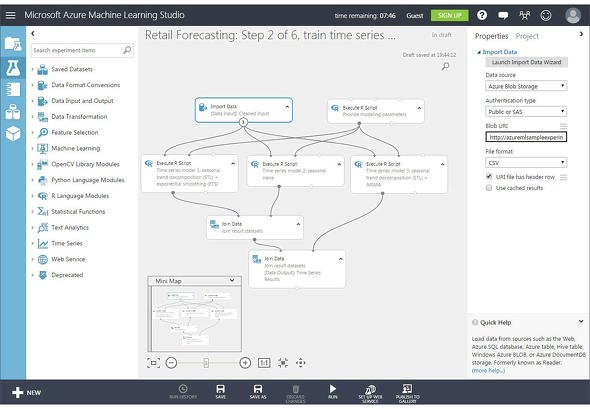The height and width of the screenshot is (409, 590).
Task: Open the Trained Models cube sidebar icon
Action: pyautogui.click(x=13, y=133)
